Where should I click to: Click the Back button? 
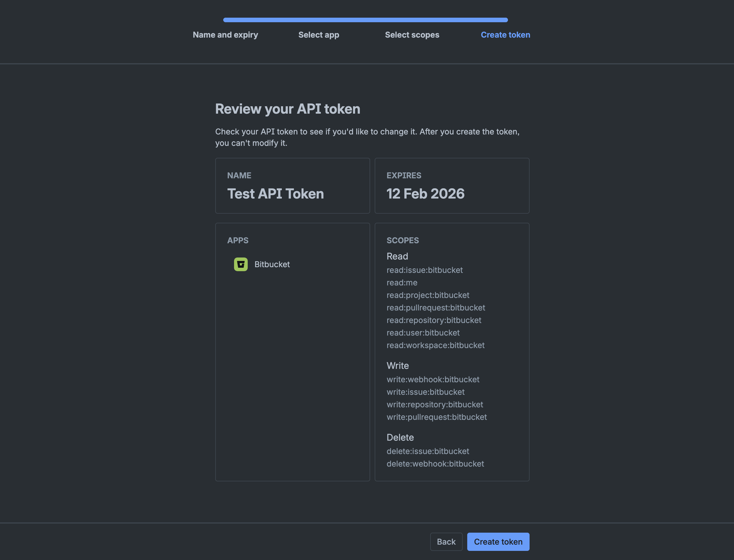(446, 542)
